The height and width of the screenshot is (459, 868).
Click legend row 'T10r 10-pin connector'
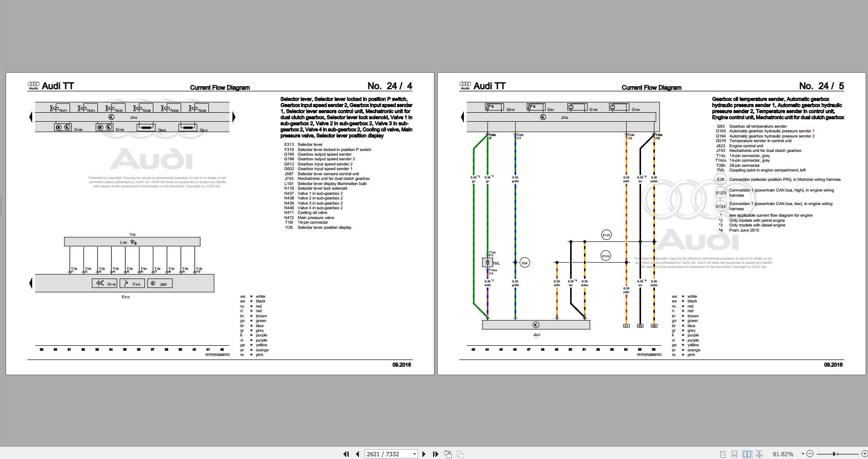[306, 222]
